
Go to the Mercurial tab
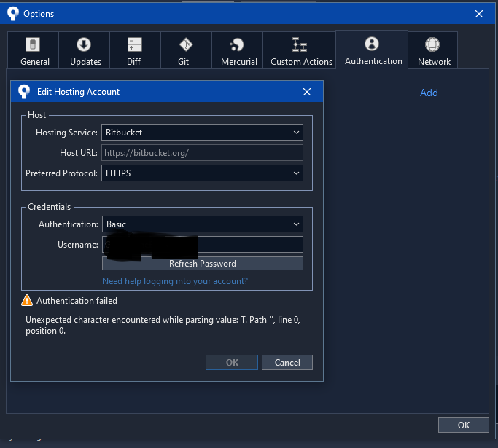[237, 50]
